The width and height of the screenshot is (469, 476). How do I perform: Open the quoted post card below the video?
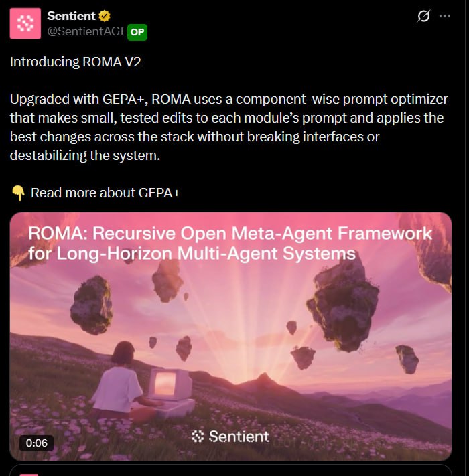click(x=231, y=470)
